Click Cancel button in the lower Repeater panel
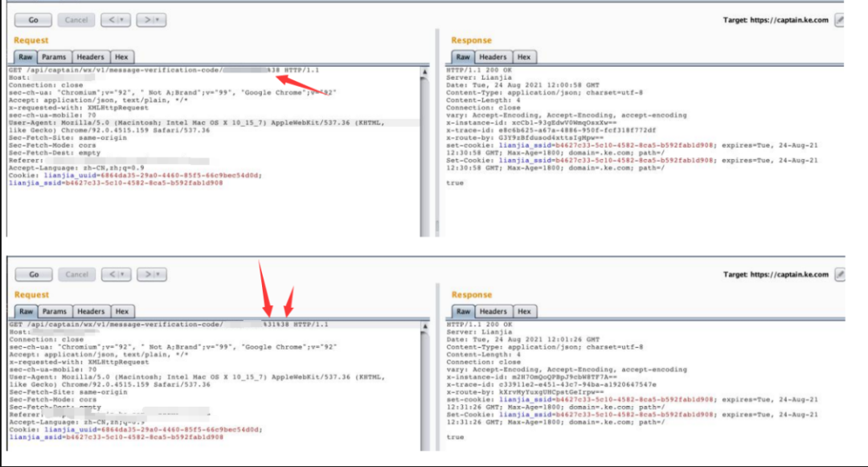This screenshot has width=868, height=467. (77, 274)
